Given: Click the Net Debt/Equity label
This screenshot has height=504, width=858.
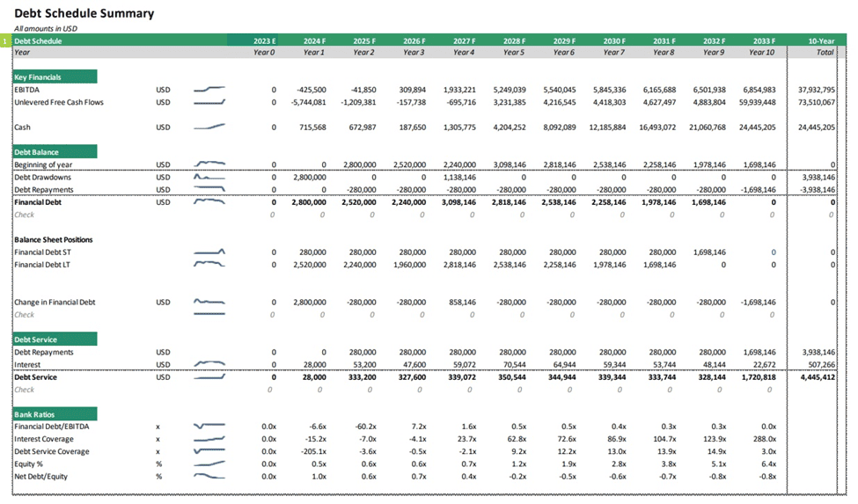Looking at the screenshot, I should [40, 477].
